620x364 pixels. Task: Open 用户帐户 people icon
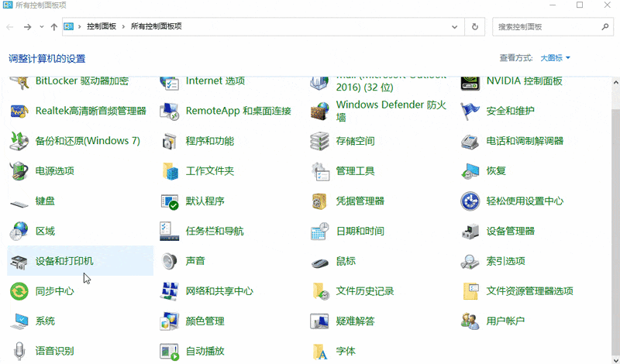[470, 321]
